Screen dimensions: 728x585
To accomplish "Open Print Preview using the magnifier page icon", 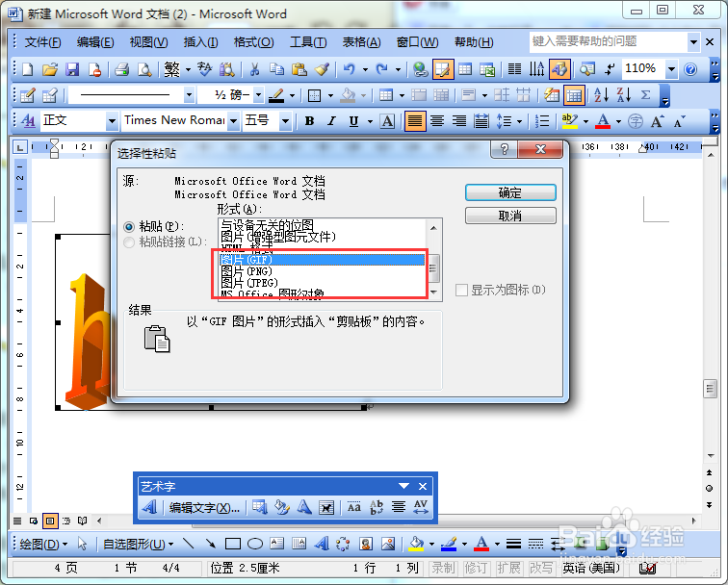I will tap(144, 69).
